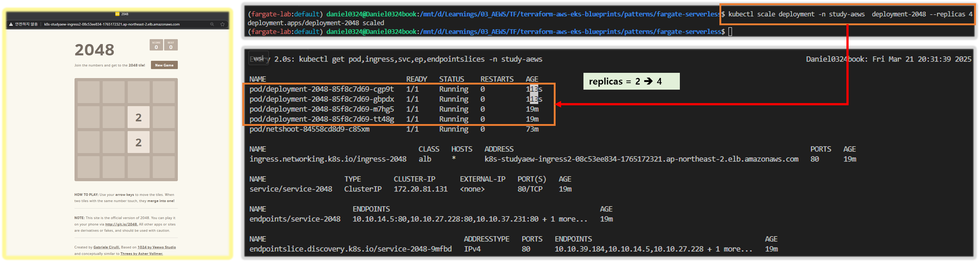This screenshot has width=980, height=262.
Task: Click the 'alb' ingress class value
Action: (x=425, y=159)
